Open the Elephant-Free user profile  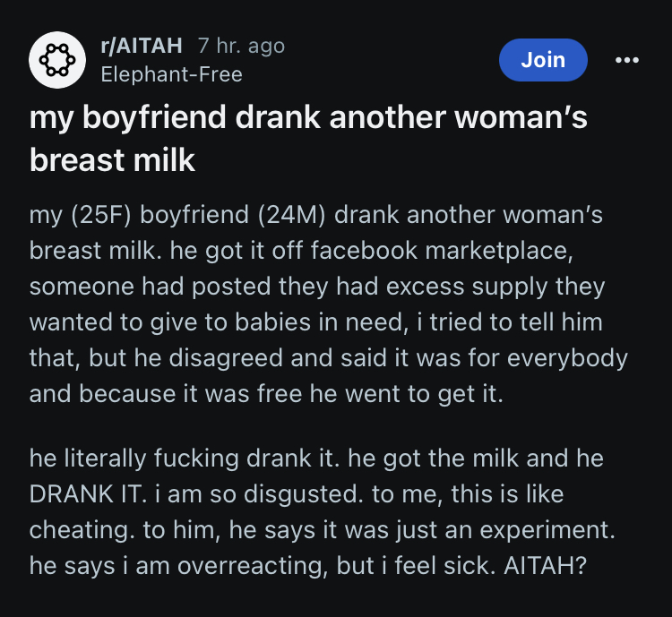pos(171,74)
